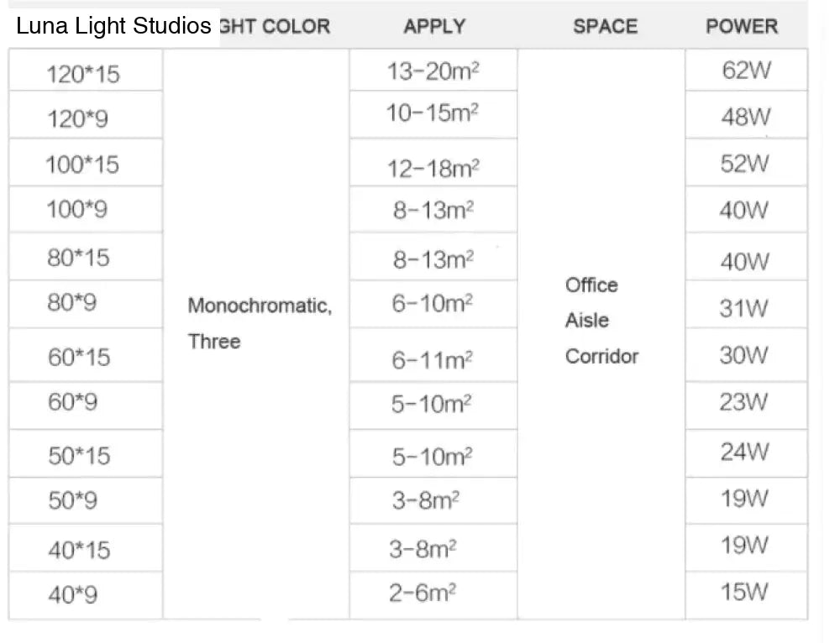The image size is (840, 643).
Task: Click the 62W power cell
Action: click(746, 71)
